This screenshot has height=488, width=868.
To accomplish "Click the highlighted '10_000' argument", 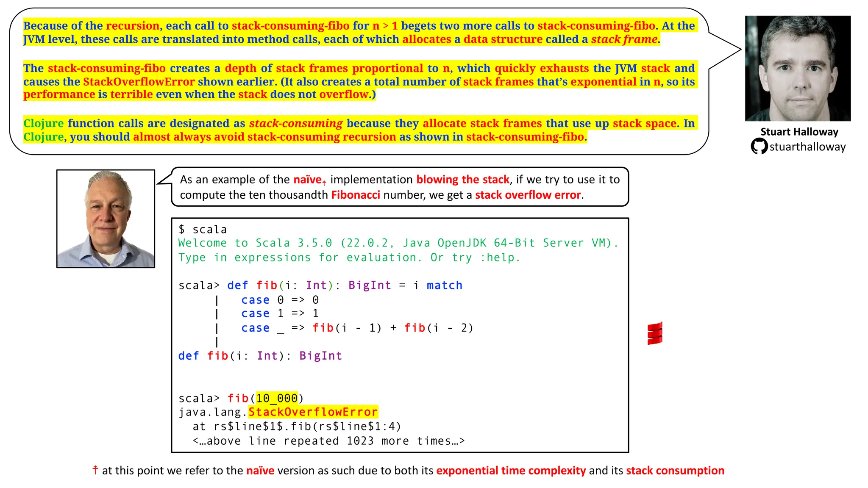I will 277,398.
